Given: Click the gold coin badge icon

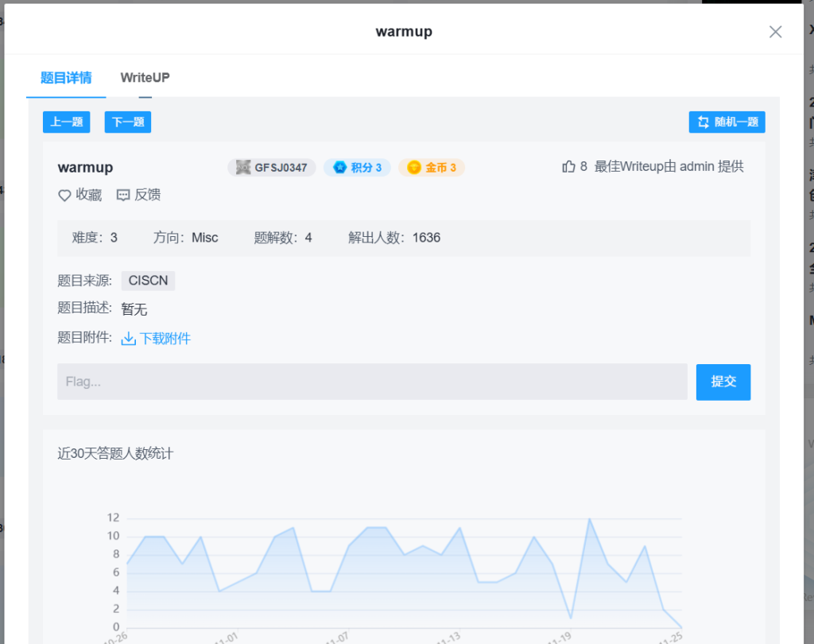Looking at the screenshot, I should (x=414, y=168).
